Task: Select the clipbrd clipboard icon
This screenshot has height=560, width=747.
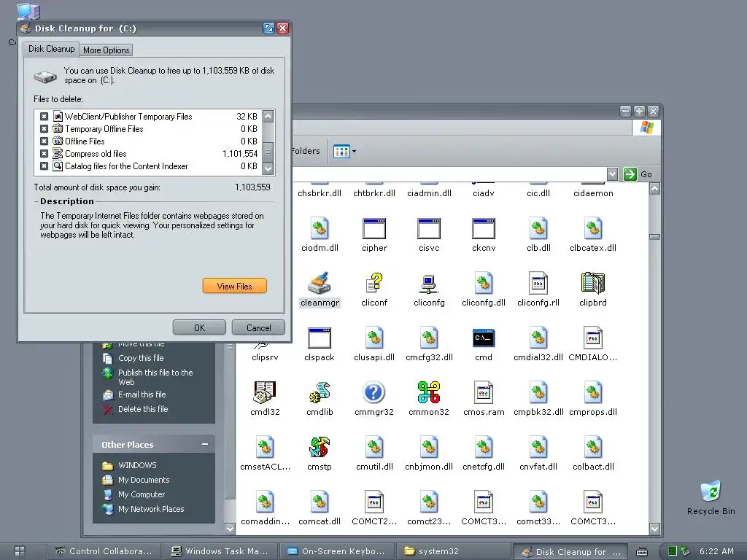Action: coord(593,284)
